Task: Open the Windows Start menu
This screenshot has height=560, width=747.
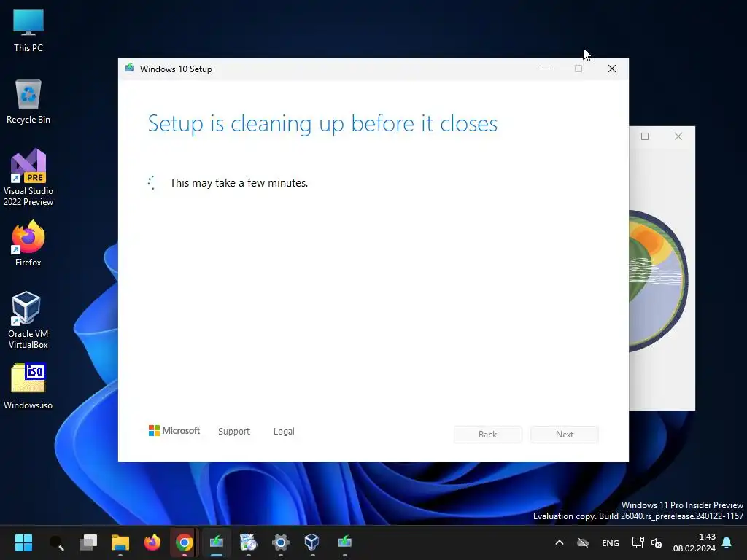Action: click(23, 542)
